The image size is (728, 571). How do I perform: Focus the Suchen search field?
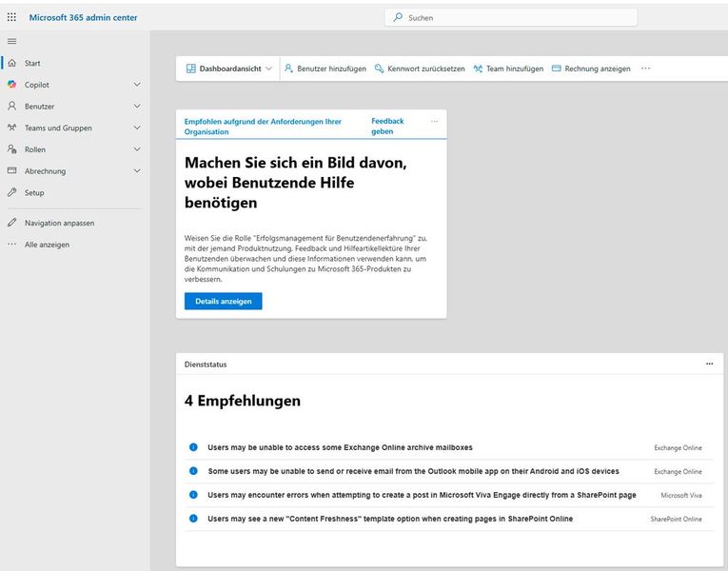tap(511, 17)
